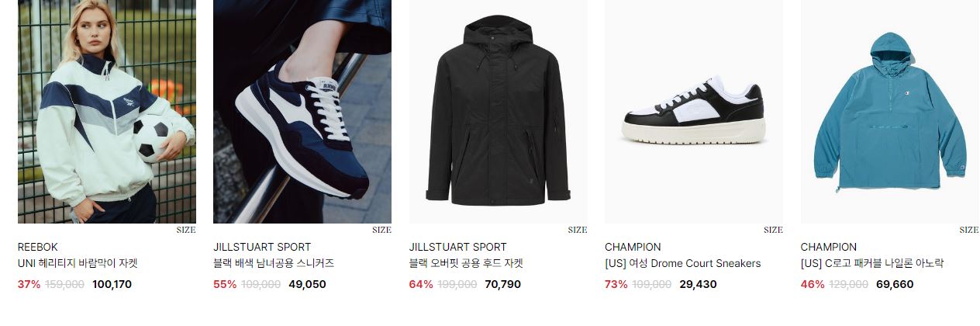This screenshot has width=980, height=326.
Task: Click the JILLSTUART SPORT brand above the hooded jacket title
Action: point(457,247)
